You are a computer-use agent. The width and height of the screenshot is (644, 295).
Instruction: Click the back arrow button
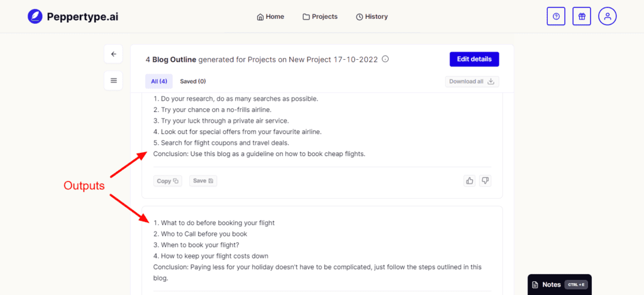coord(113,54)
